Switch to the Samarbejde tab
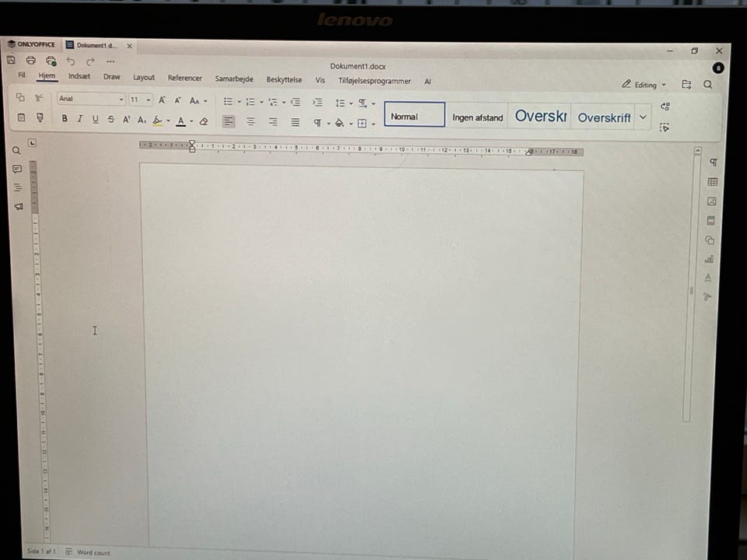The image size is (747, 560). tap(234, 79)
